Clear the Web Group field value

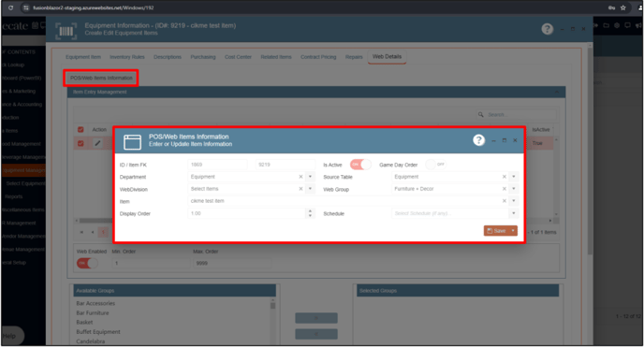point(505,189)
